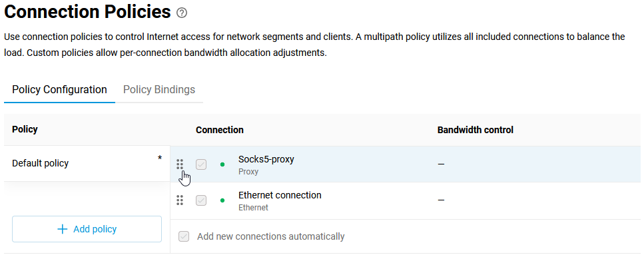Click the asterisk on Default policy

[160, 158]
